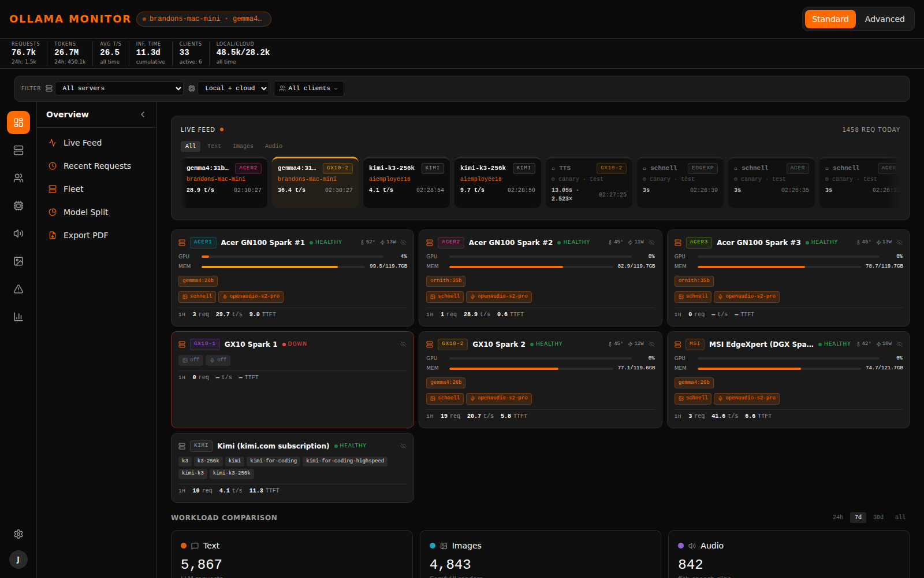Viewport: 924px width, 578px height.
Task: Click MEM usage bar on GX10 Spark 2
Action: [x=531, y=369]
